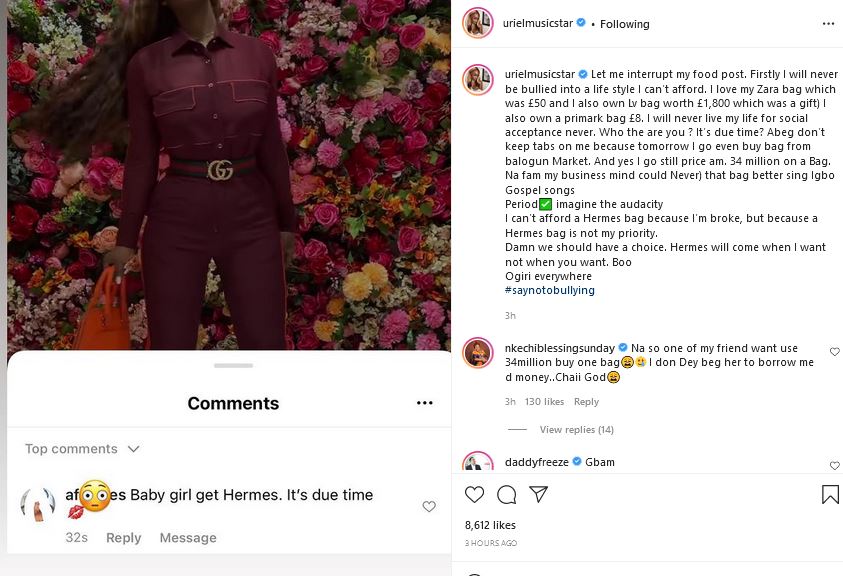Open post options three-dot menu
Screen dimensions: 843x576
coord(827,23)
